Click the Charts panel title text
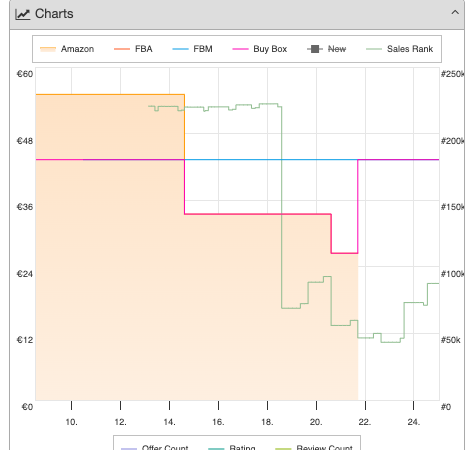 [54, 14]
